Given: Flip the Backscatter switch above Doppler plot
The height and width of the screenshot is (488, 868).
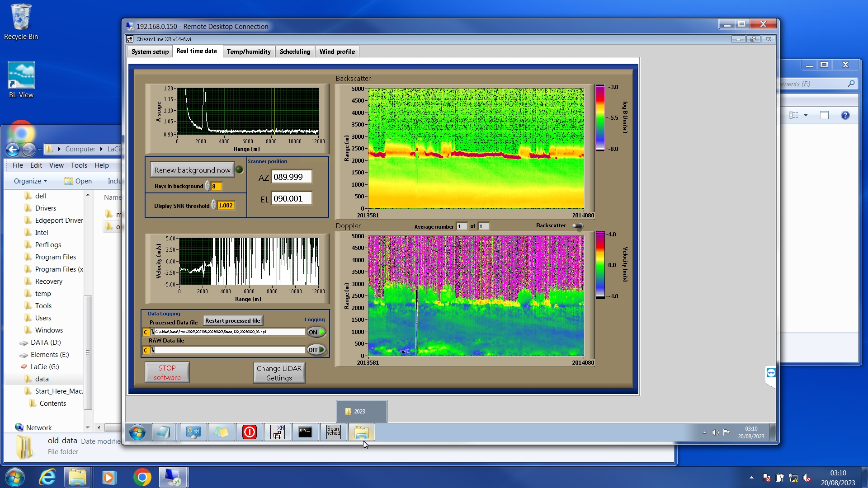Looking at the screenshot, I should [x=578, y=226].
